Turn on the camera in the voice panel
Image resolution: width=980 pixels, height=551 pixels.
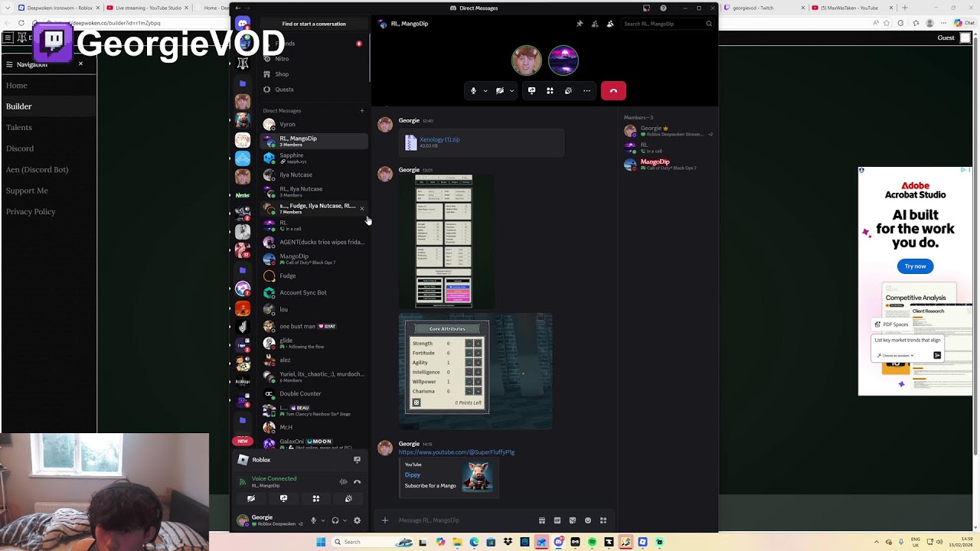[x=251, y=498]
